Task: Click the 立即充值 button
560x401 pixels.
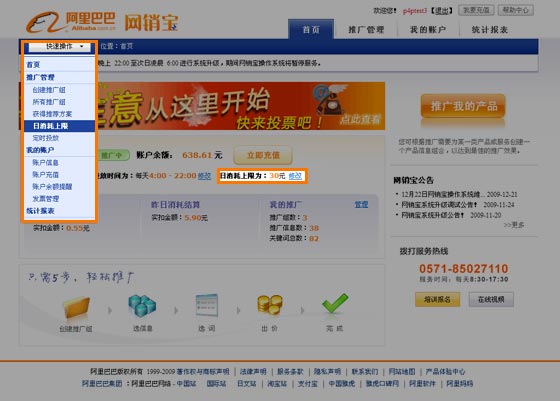Action: [263, 155]
